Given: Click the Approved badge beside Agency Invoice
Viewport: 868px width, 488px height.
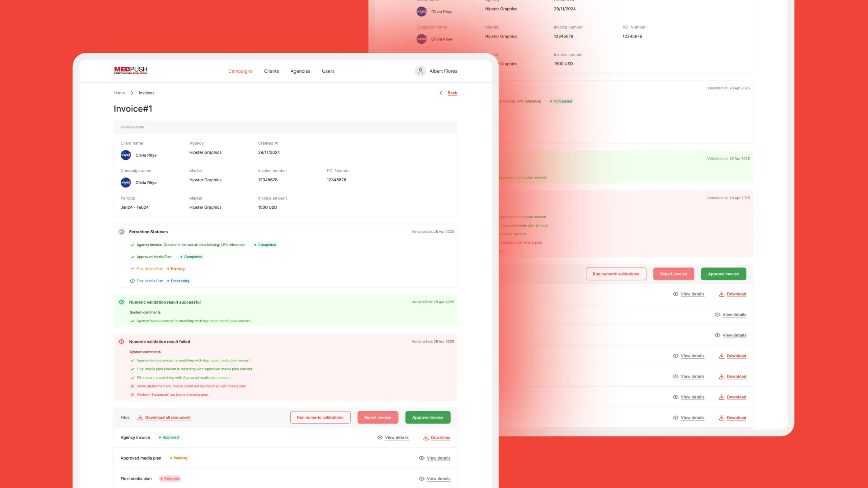Looking at the screenshot, I should tap(169, 437).
